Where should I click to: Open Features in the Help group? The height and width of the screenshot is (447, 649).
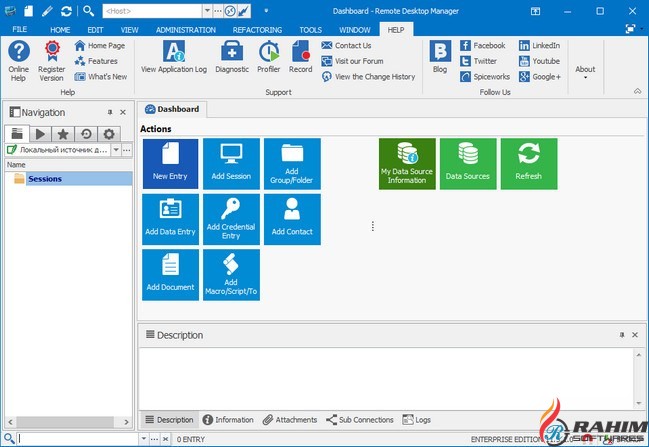pos(96,61)
